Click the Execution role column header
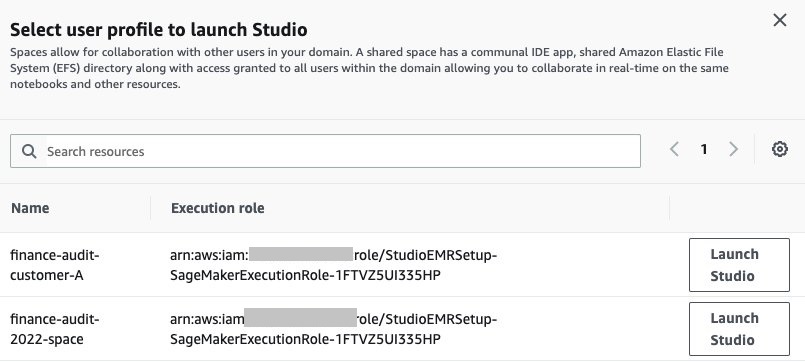 (x=218, y=208)
